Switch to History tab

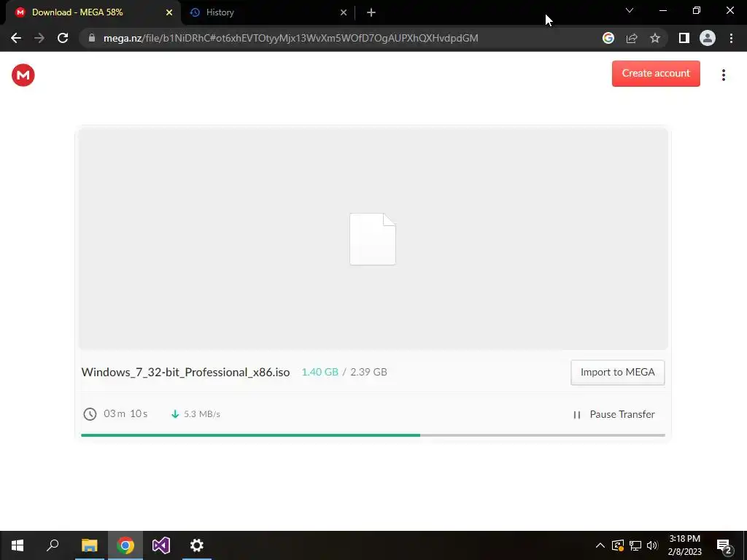[269, 12]
